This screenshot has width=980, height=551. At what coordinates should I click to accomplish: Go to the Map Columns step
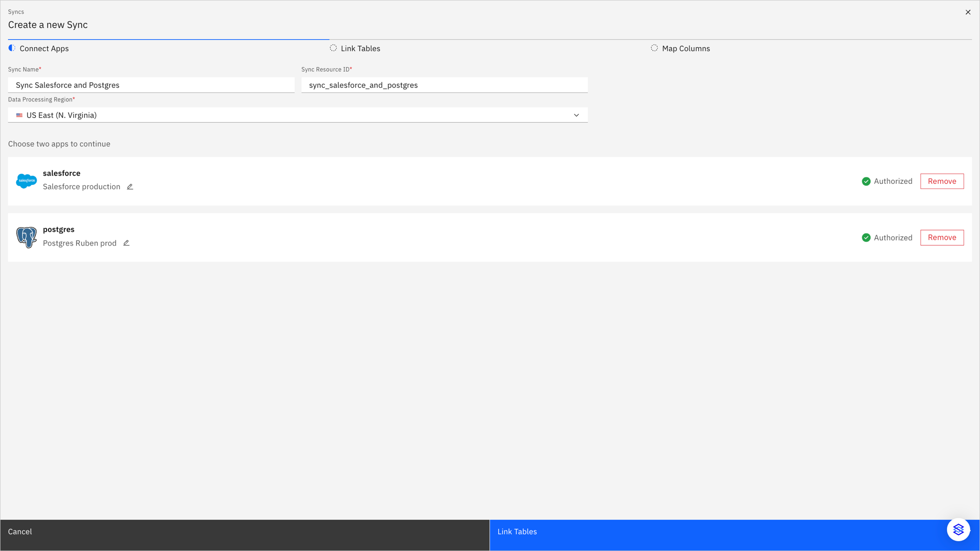point(686,49)
